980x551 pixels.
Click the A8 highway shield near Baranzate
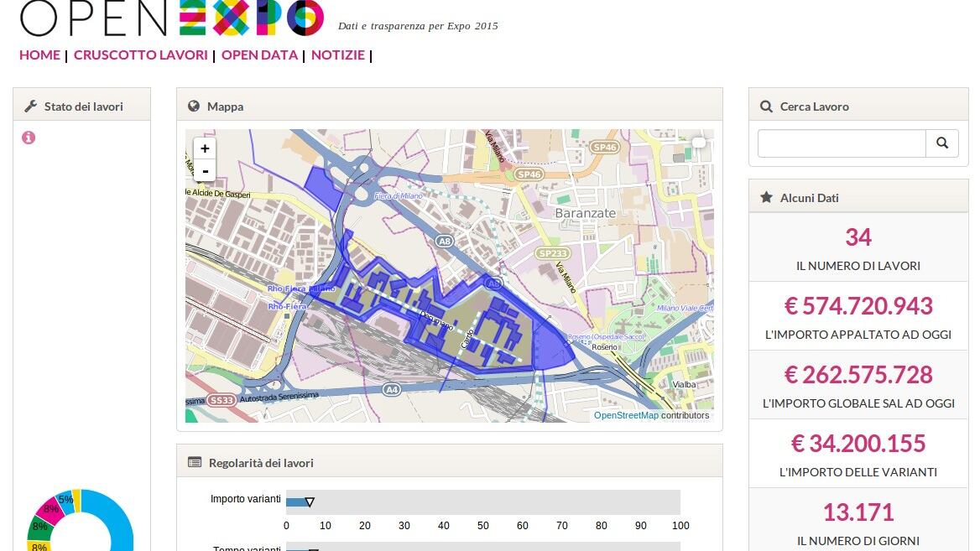coord(444,242)
